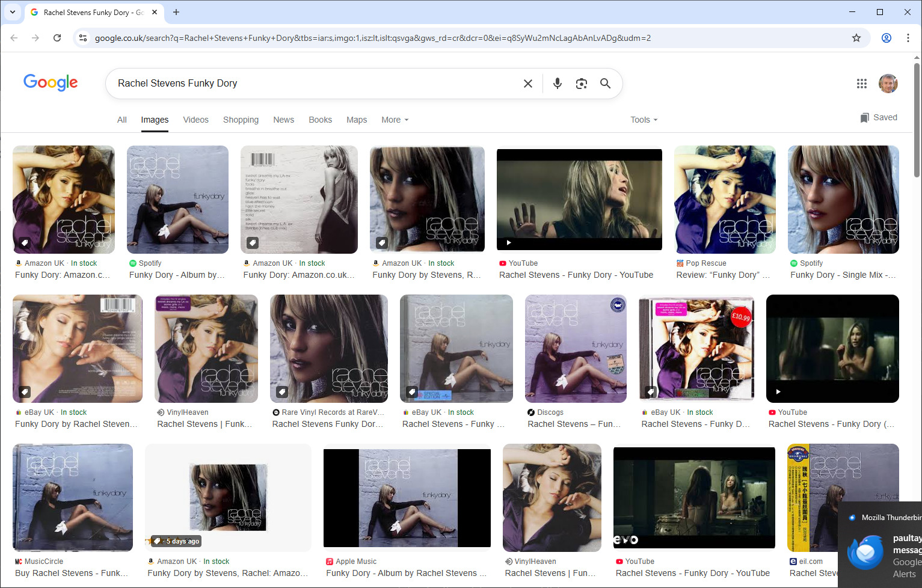The width and height of the screenshot is (922, 588).
Task: Reload the current page
Action: pyautogui.click(x=57, y=38)
